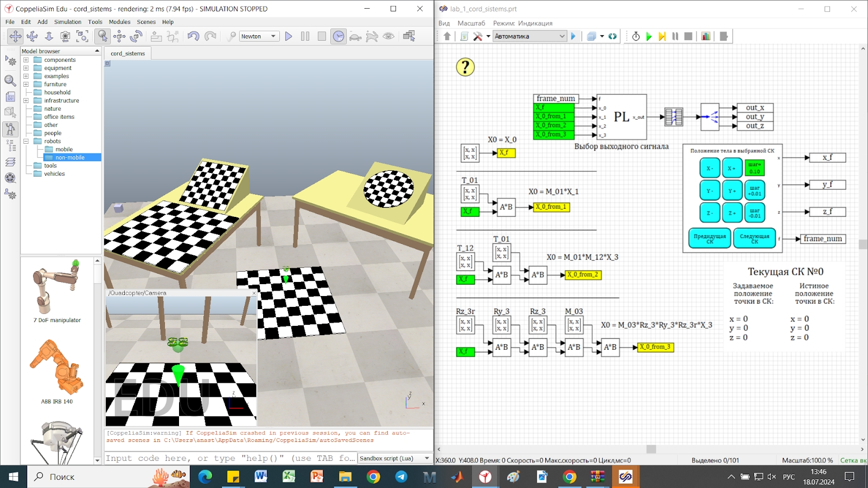Click the Следующая СК button
Viewport: 868px width, 488px height.
pos(754,239)
